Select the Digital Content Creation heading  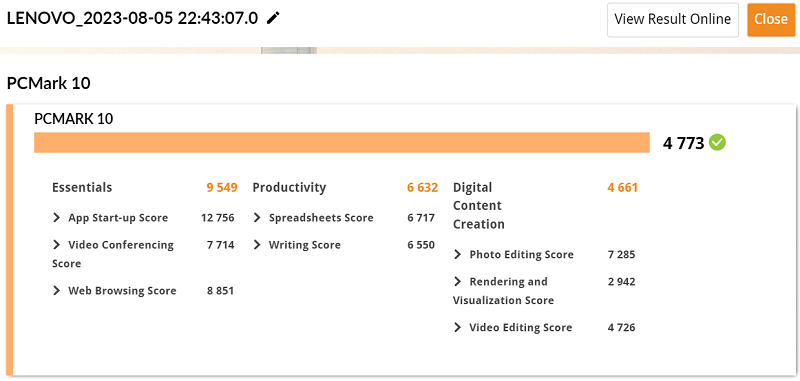click(x=479, y=206)
